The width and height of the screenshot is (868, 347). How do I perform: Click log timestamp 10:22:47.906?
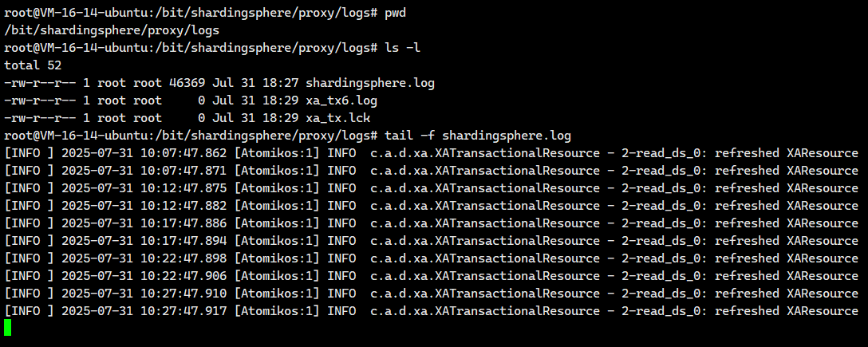(x=183, y=276)
